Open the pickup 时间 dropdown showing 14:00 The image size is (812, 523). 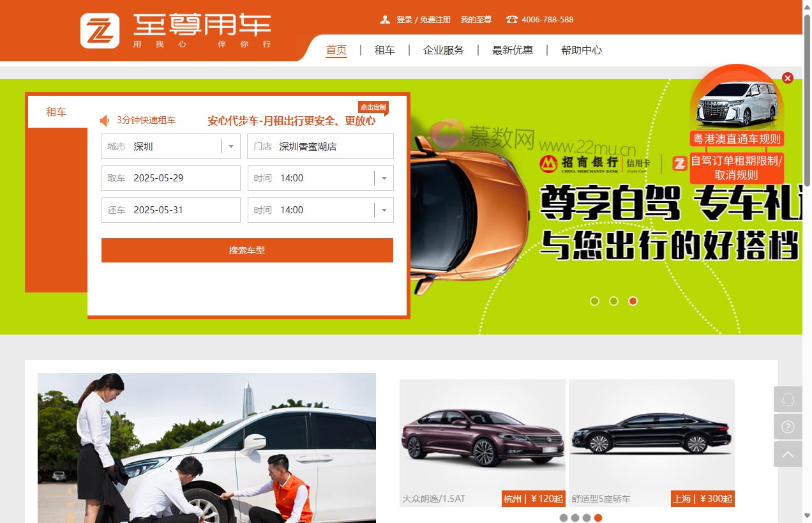click(x=384, y=178)
